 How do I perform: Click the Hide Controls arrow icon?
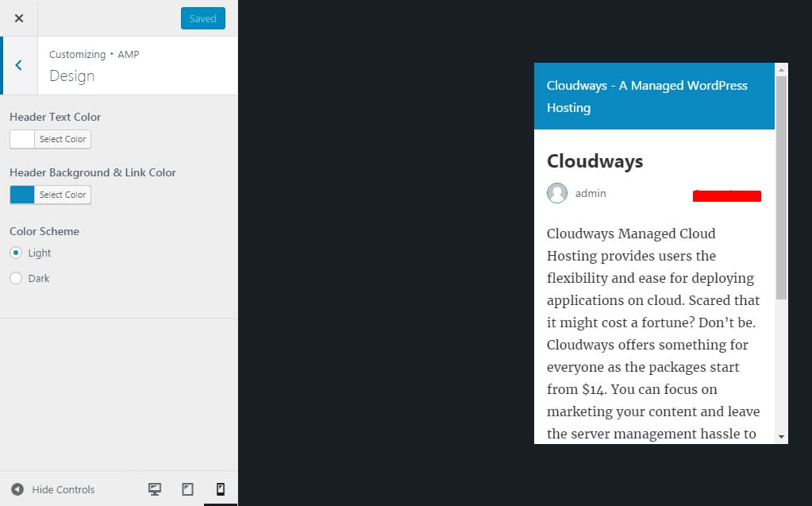point(17,489)
